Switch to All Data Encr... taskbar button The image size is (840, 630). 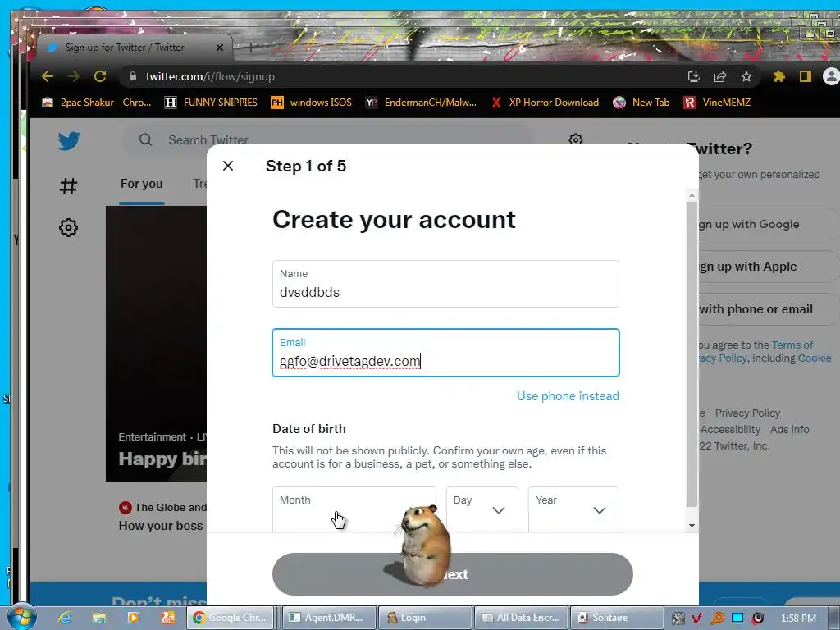tap(521, 618)
